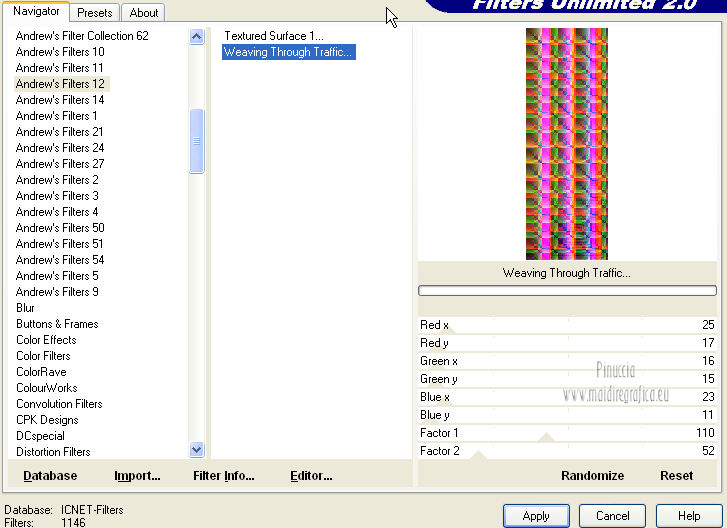Viewport: 727px width, 528px height.
Task: Randomize the filter settings
Action: click(593, 476)
